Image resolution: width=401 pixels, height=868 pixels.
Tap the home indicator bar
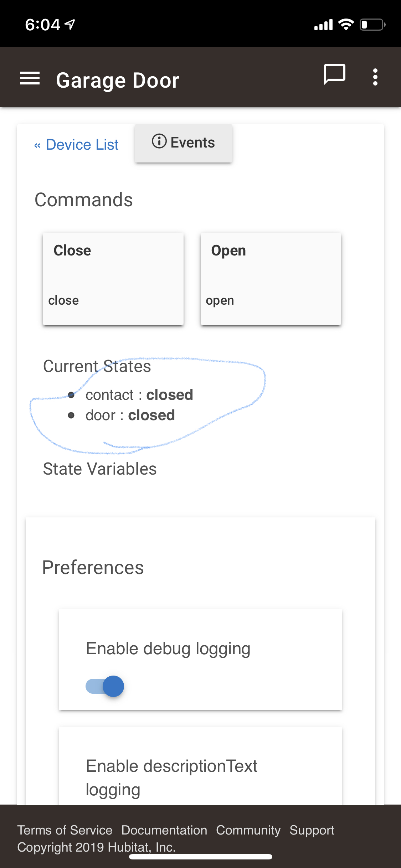coord(201,857)
